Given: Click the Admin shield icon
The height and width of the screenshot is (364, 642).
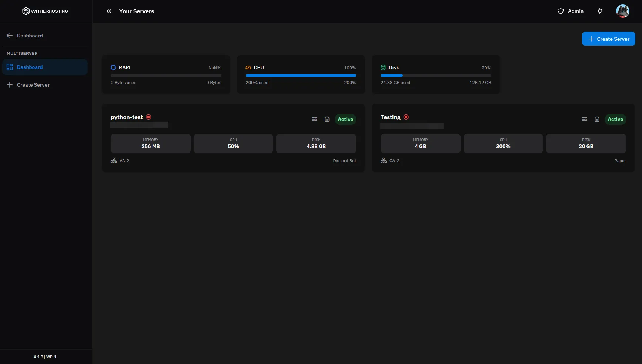Looking at the screenshot, I should click(x=561, y=11).
